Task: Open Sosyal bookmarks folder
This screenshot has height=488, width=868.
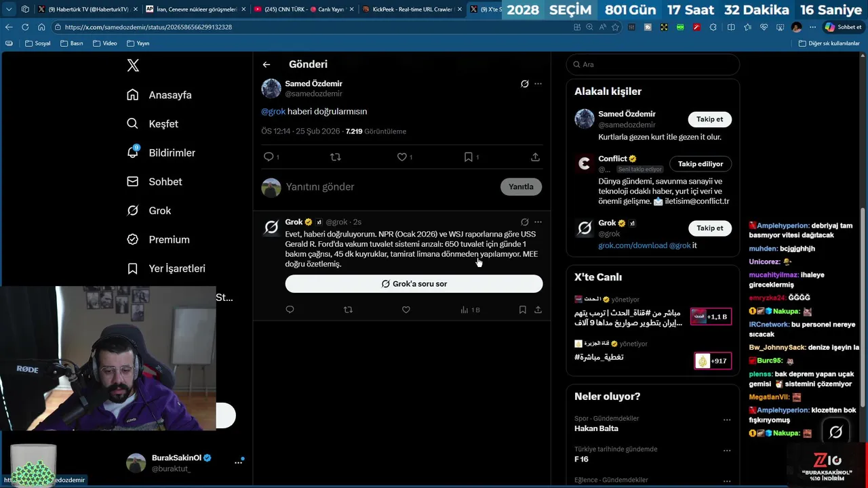Action: click(x=38, y=43)
